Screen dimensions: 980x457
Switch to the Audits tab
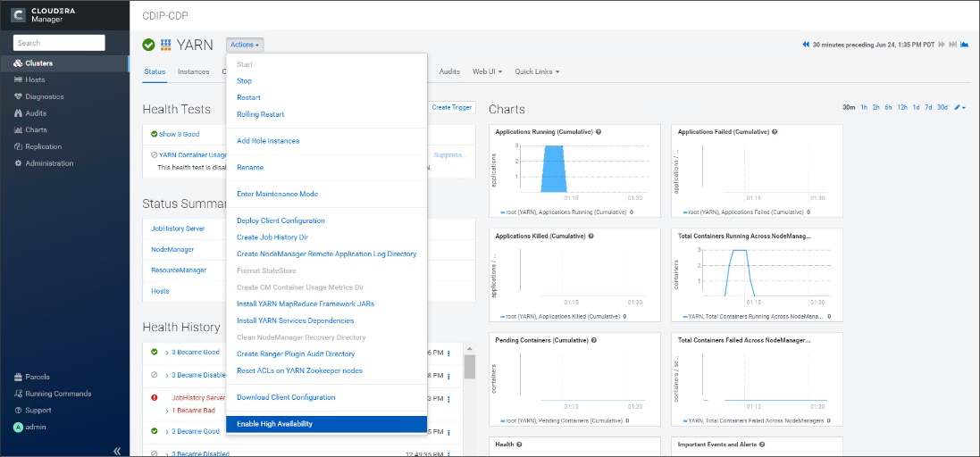(449, 71)
